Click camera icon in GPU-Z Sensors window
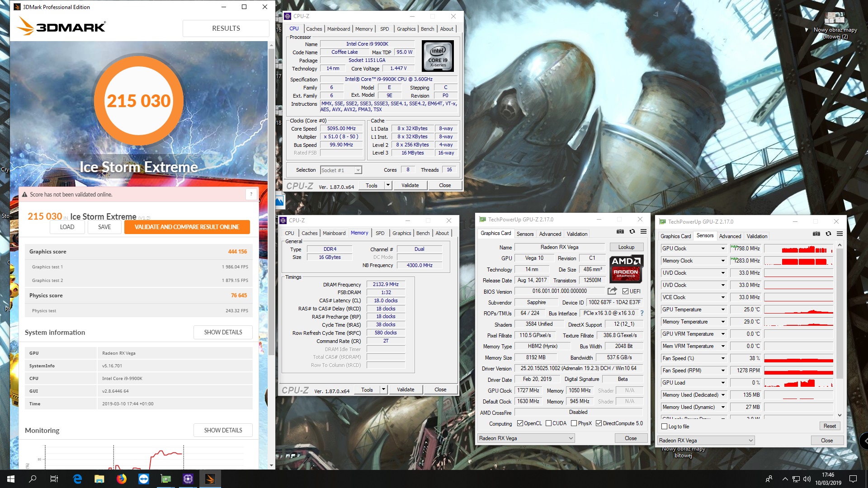Viewport: 868px width, 488px height. point(816,234)
